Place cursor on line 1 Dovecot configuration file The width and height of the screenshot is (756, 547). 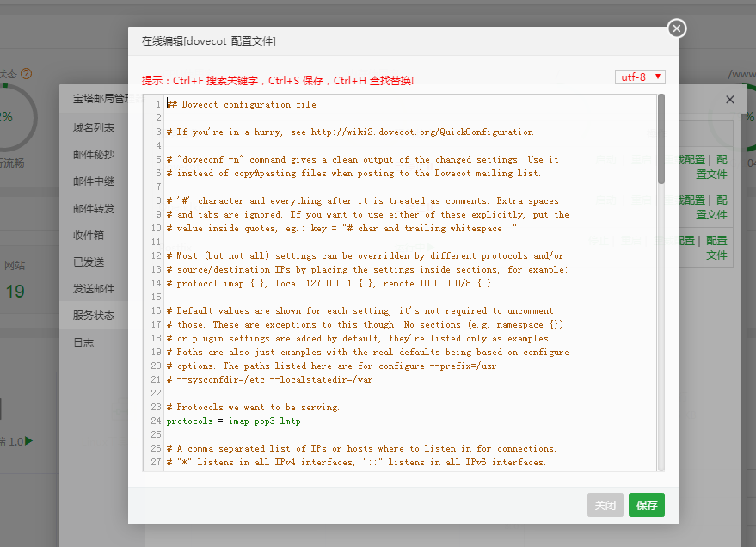[242, 105]
